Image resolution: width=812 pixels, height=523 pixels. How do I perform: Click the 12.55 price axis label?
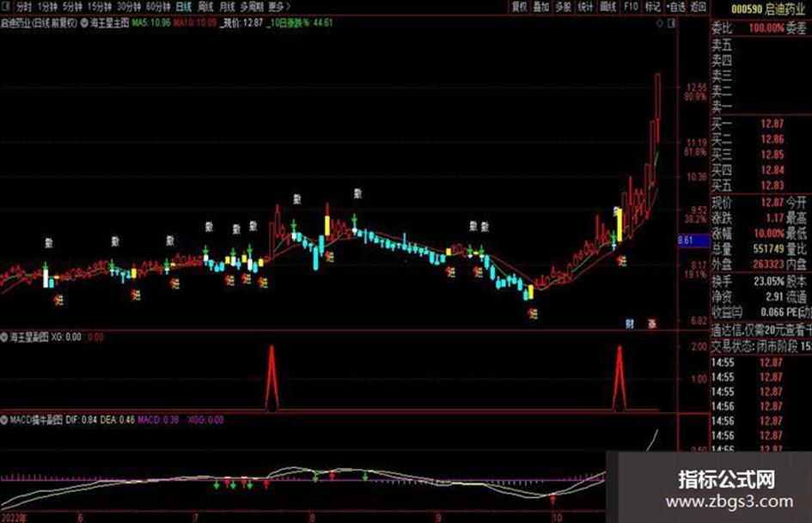point(697,88)
